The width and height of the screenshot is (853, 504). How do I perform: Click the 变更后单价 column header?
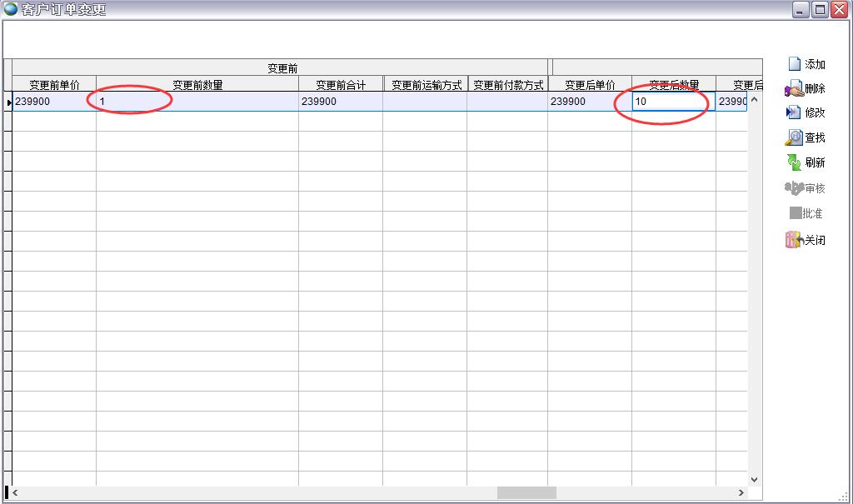click(590, 84)
